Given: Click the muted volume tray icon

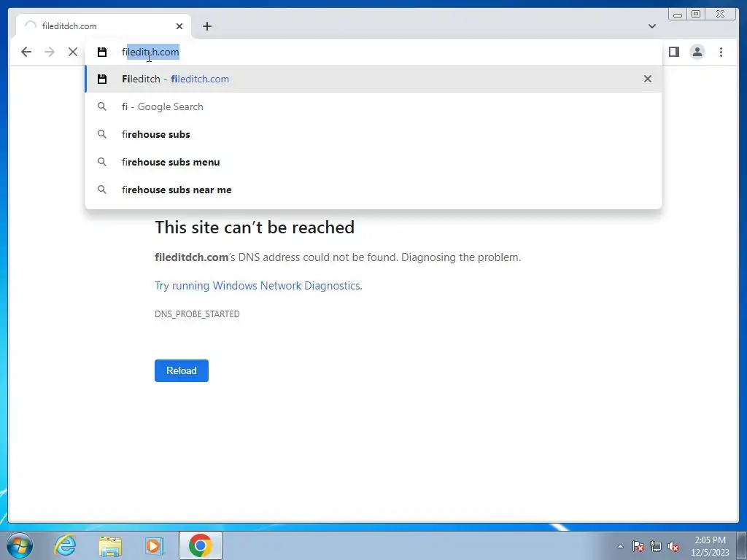Looking at the screenshot, I should (x=673, y=546).
